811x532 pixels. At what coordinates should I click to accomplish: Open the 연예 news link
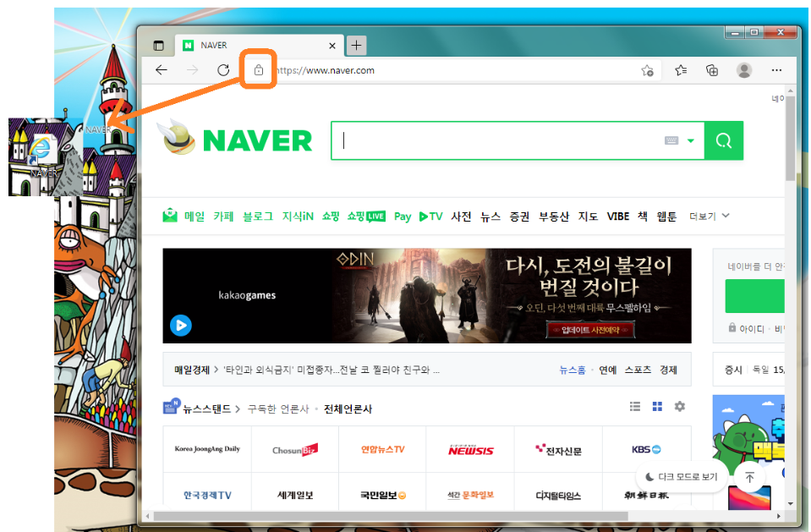pos(608,370)
